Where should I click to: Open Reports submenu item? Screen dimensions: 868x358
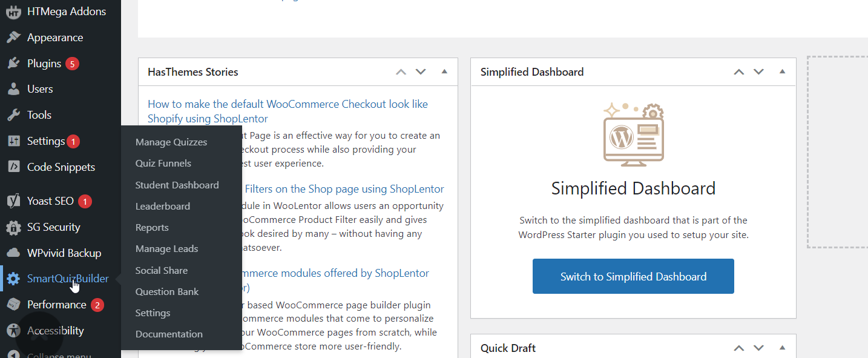pos(152,228)
